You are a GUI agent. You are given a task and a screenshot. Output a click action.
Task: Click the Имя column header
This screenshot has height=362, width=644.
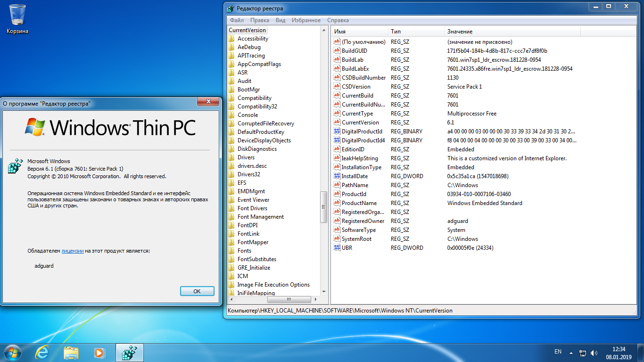point(359,31)
